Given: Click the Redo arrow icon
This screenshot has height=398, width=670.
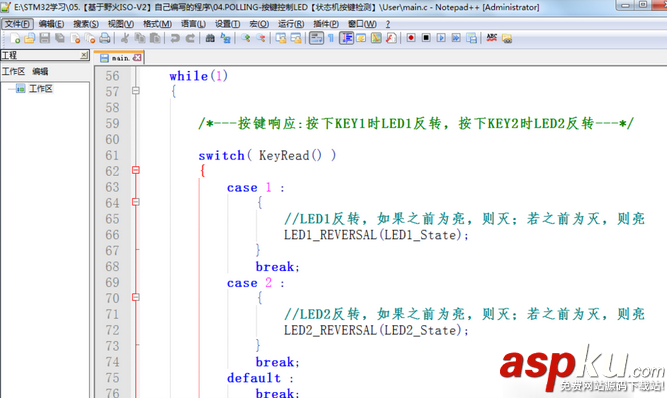Looking at the screenshot, I should point(190,38).
